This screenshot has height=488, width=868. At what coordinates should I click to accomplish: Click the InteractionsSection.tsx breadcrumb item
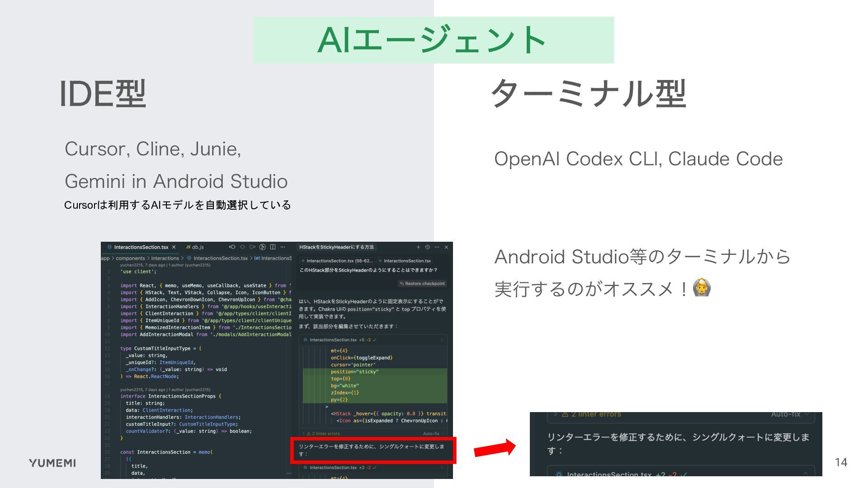[217, 258]
